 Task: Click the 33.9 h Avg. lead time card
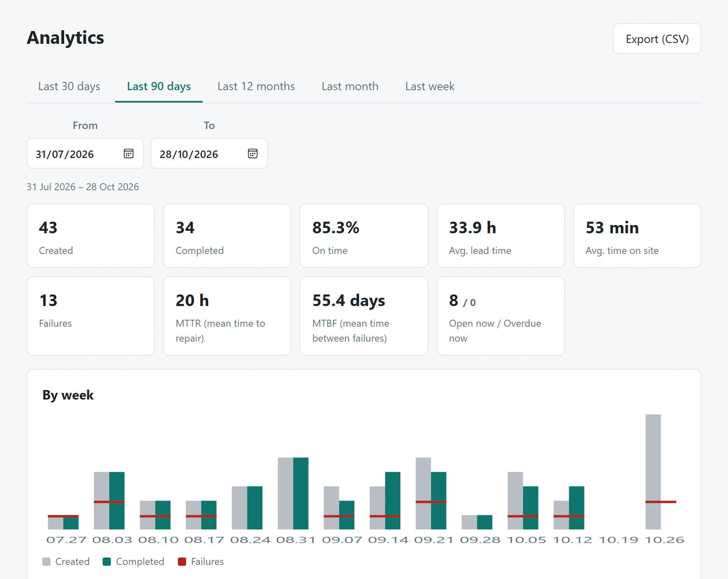[x=501, y=236]
